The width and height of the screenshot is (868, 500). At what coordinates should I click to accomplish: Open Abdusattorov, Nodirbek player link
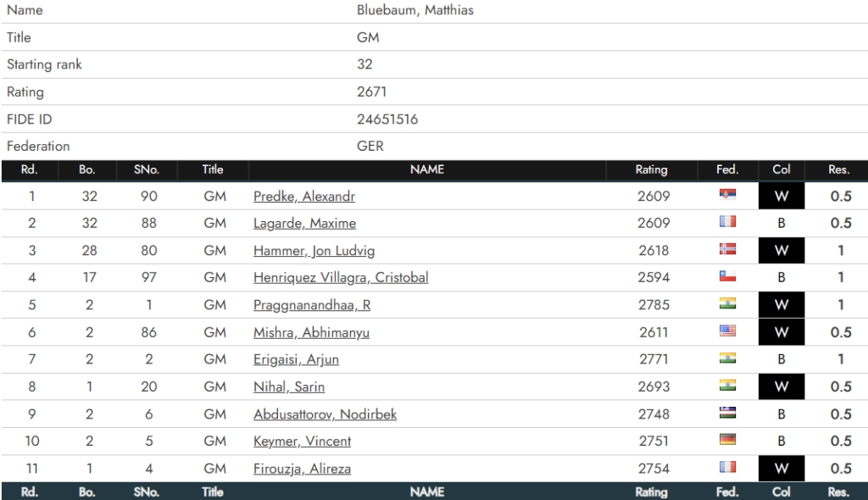coord(325,414)
